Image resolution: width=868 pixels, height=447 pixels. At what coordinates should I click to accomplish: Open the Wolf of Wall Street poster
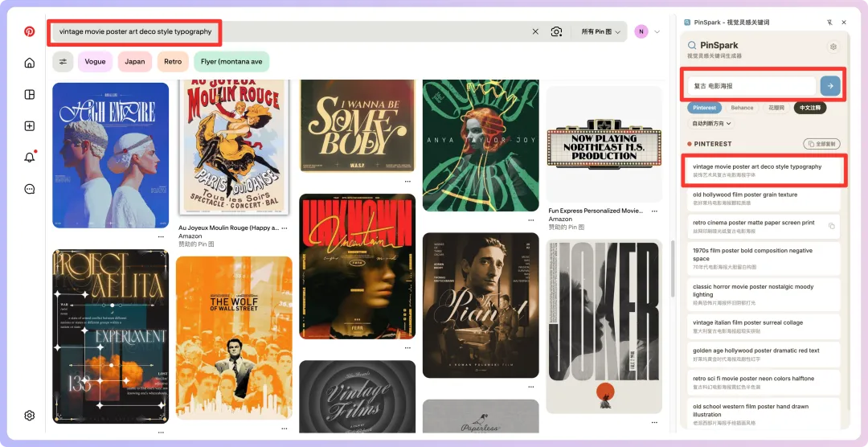tap(234, 338)
